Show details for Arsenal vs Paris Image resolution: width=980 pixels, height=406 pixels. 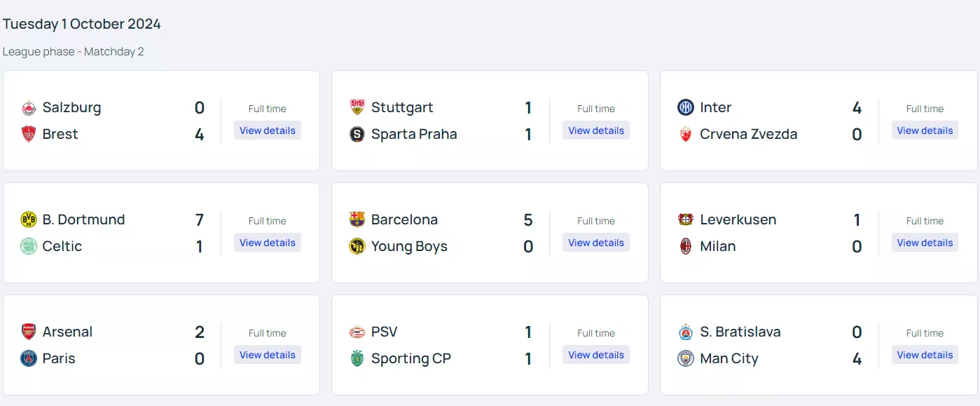[x=268, y=355]
